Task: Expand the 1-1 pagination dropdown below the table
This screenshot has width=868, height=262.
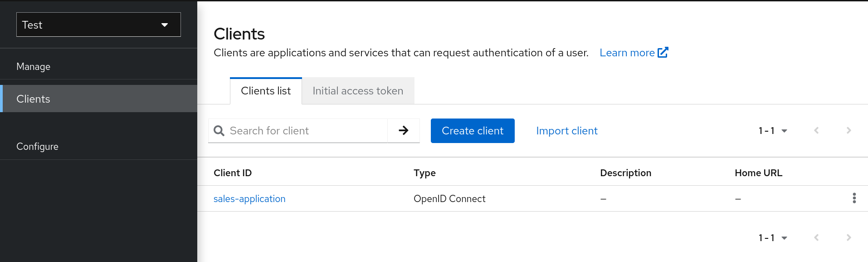Action: [x=773, y=238]
